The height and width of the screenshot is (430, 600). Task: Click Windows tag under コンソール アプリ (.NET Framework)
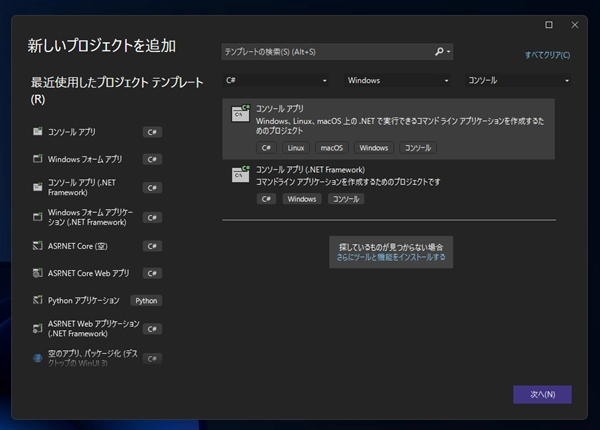coord(302,199)
